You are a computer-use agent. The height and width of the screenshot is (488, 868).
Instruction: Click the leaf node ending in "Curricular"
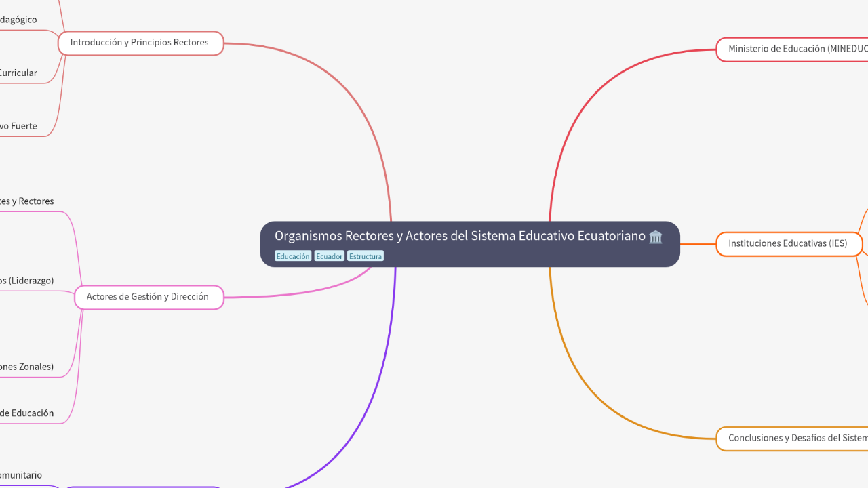(x=19, y=73)
